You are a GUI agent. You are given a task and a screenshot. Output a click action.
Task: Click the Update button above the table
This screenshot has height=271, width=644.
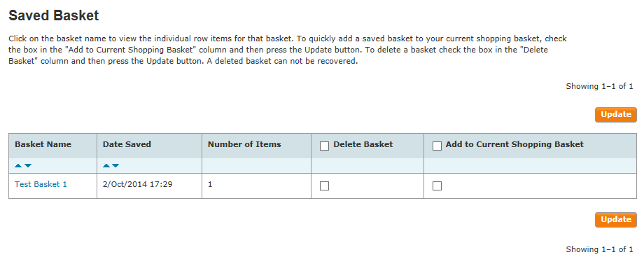(x=616, y=115)
